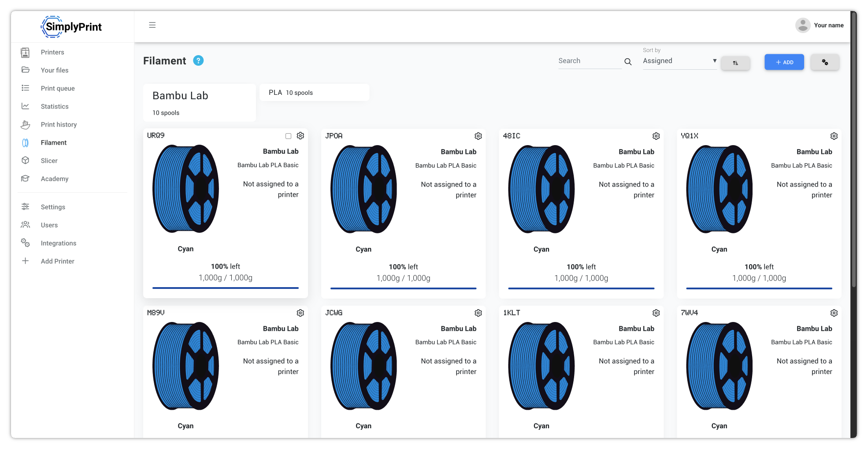This screenshot has width=868, height=449.
Task: Click the URQ9 remaining filament progress bar
Action: (226, 288)
